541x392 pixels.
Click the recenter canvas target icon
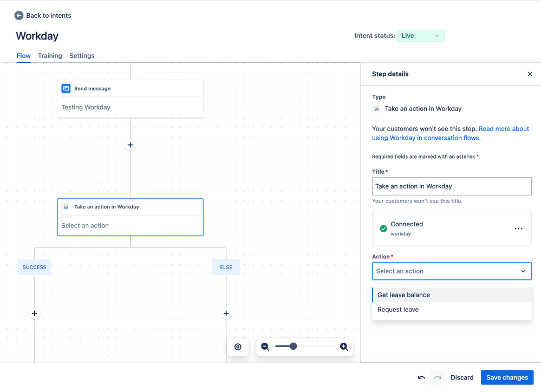point(238,347)
